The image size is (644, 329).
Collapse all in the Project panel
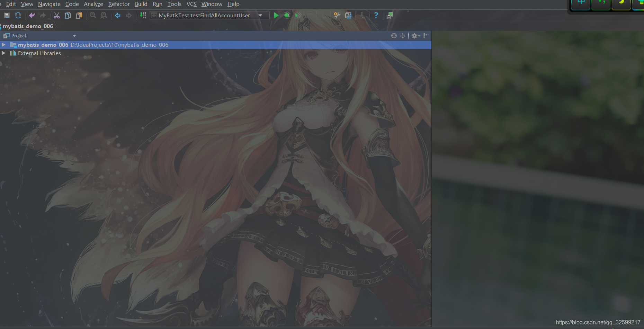point(403,36)
